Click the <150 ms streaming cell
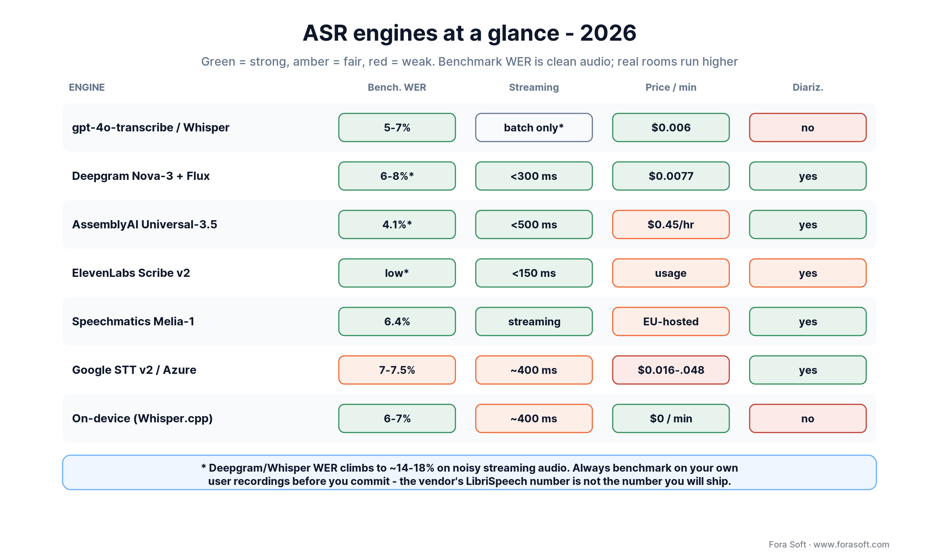 pyautogui.click(x=534, y=273)
